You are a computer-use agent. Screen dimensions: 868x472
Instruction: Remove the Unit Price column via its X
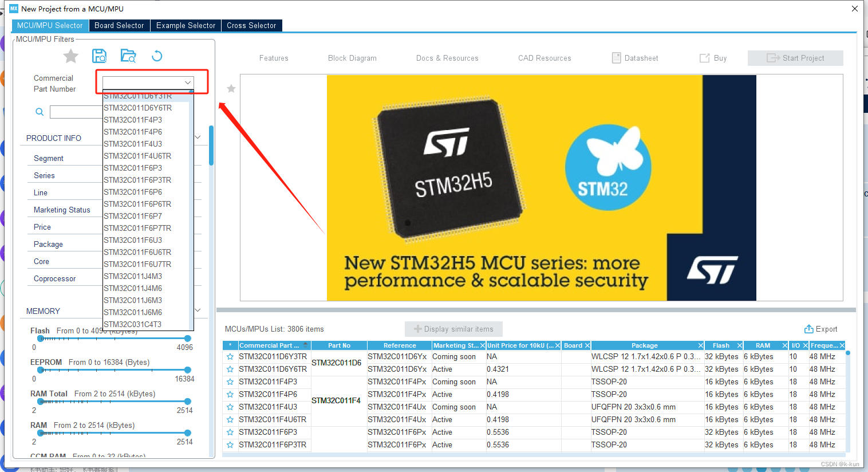point(558,345)
